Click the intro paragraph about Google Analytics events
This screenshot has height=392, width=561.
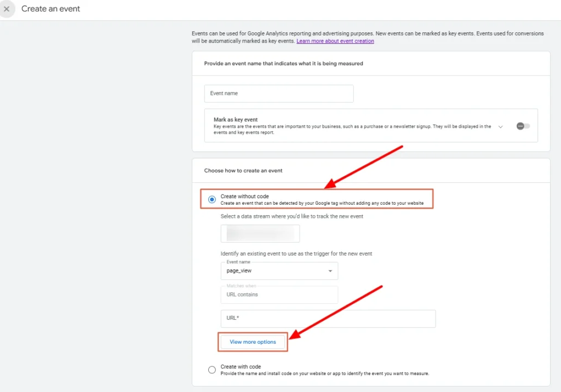(x=367, y=33)
